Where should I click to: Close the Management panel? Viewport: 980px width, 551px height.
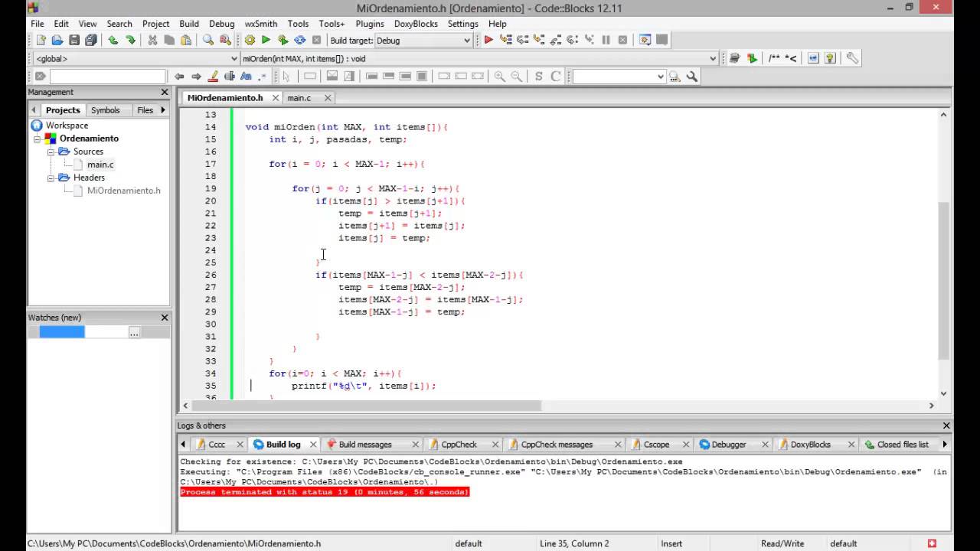(x=165, y=92)
